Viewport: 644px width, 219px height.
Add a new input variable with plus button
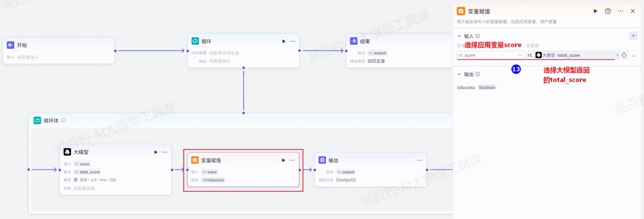tap(633, 36)
